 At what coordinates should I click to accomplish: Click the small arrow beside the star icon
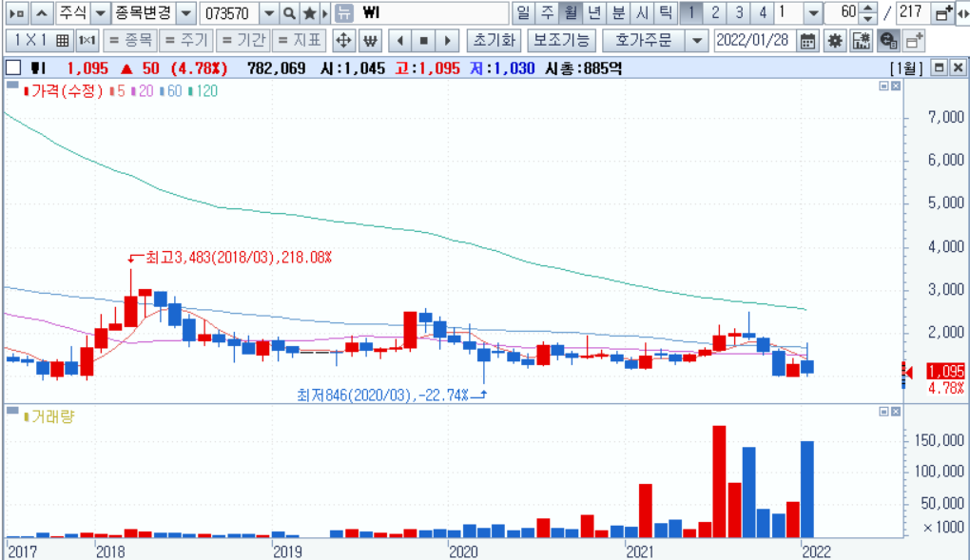(x=325, y=13)
